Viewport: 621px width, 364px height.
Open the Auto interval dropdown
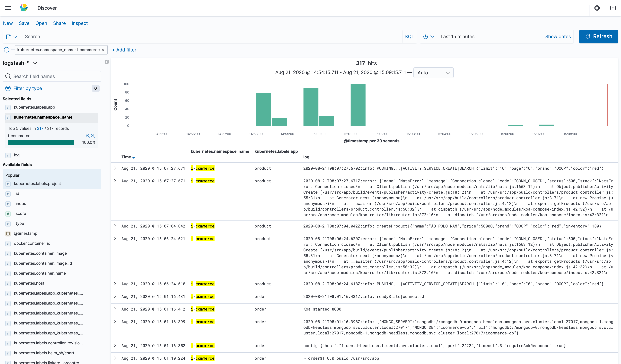coord(433,73)
